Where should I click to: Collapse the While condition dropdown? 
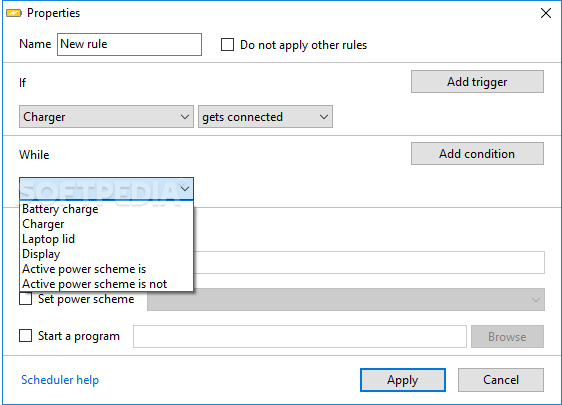(106, 189)
